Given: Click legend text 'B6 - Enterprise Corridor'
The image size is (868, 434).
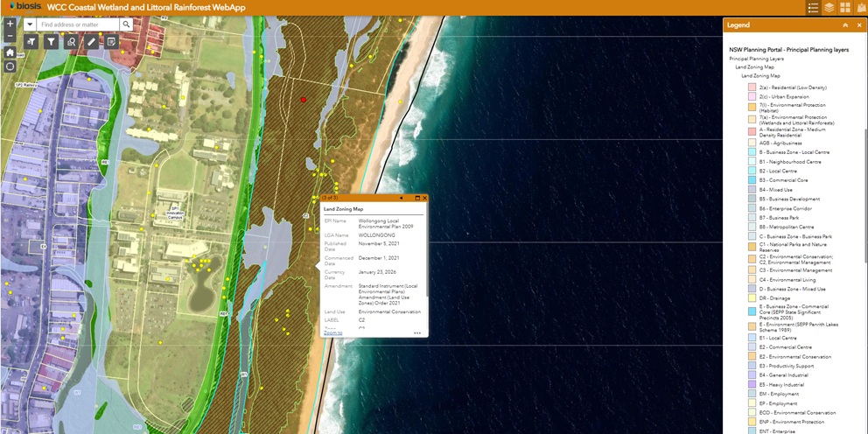Looking at the screenshot, I should [786, 209].
